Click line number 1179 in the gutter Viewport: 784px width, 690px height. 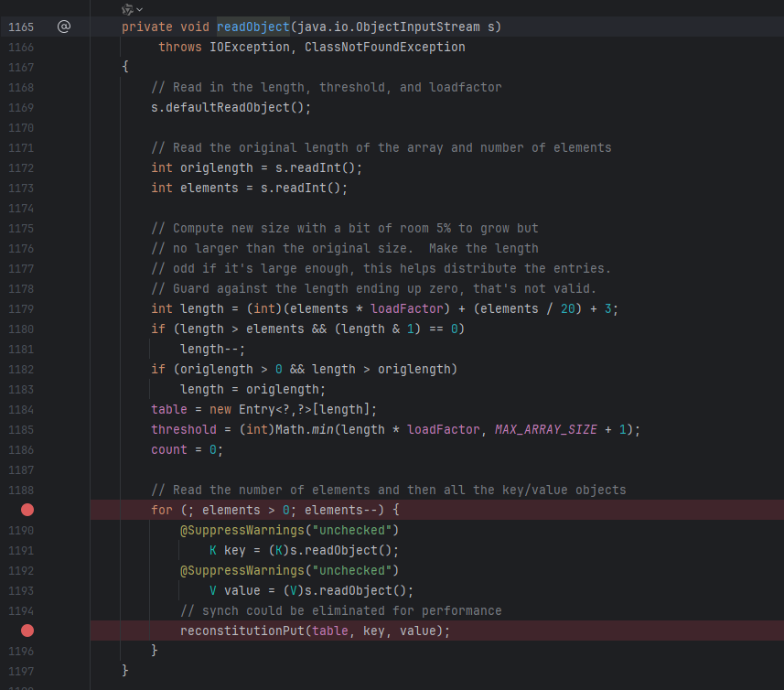click(21, 308)
